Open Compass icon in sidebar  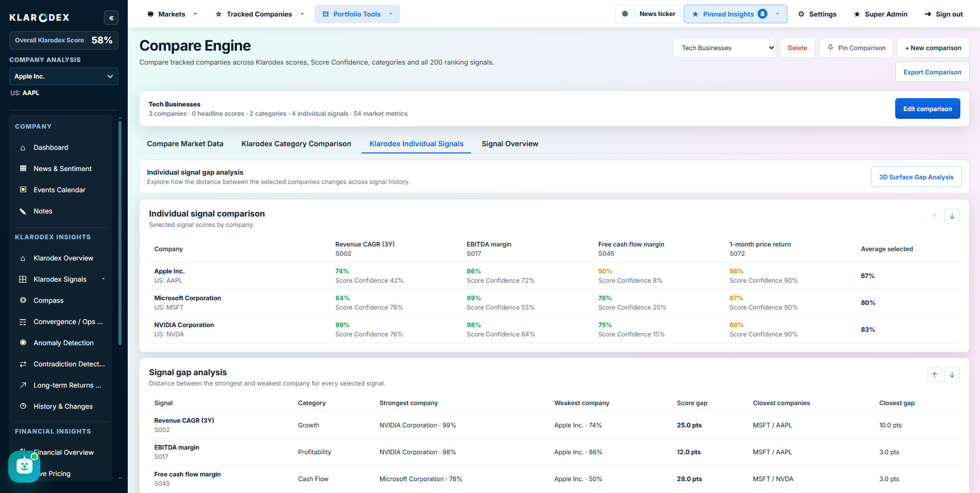click(x=23, y=300)
